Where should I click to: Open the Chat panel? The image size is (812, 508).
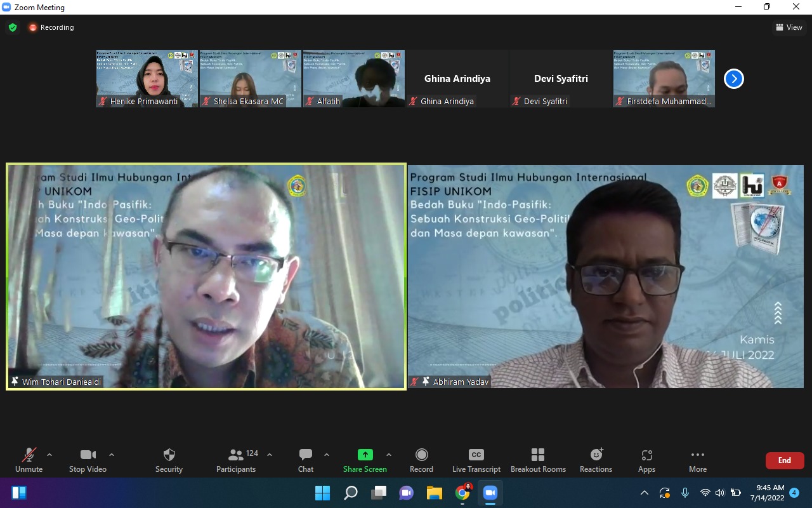(306, 460)
